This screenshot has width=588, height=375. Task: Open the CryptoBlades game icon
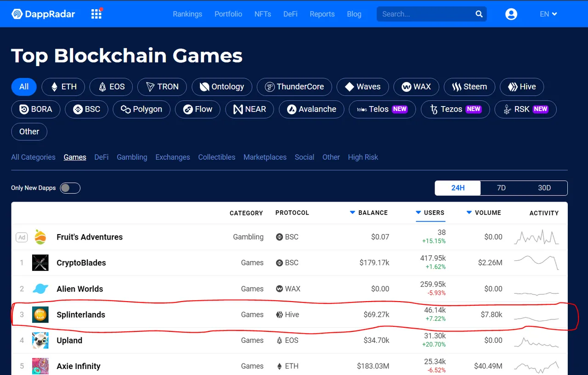40,263
